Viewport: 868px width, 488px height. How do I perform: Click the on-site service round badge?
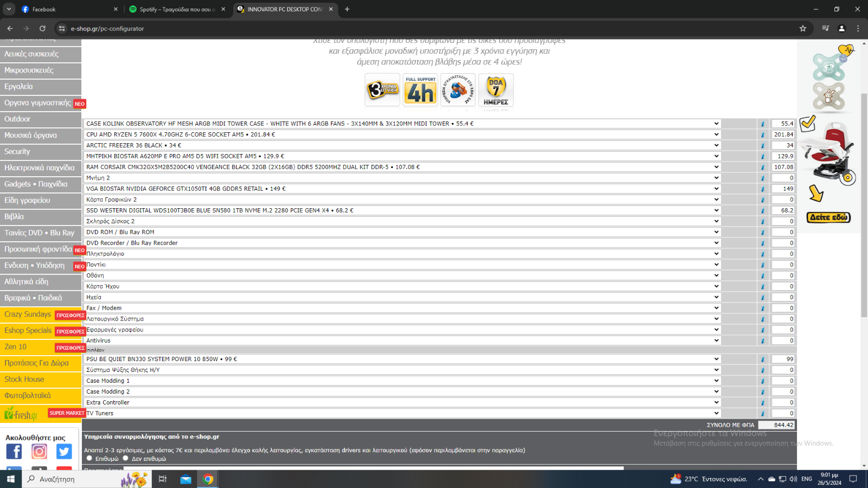(458, 90)
